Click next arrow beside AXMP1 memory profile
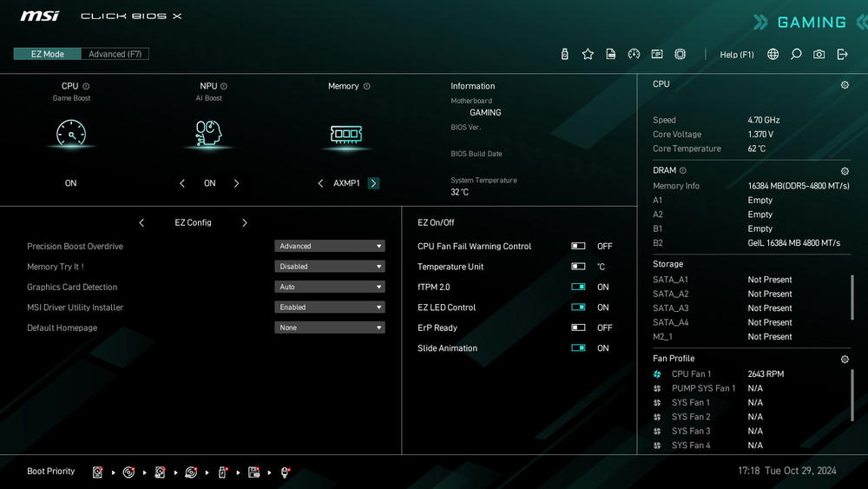The width and height of the screenshot is (868, 489). point(373,183)
